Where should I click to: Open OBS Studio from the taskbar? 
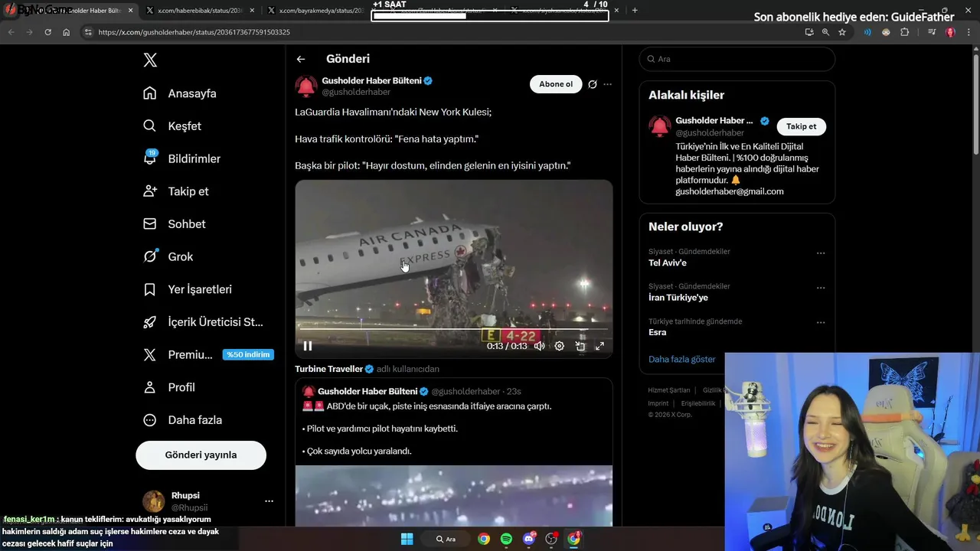(x=551, y=539)
